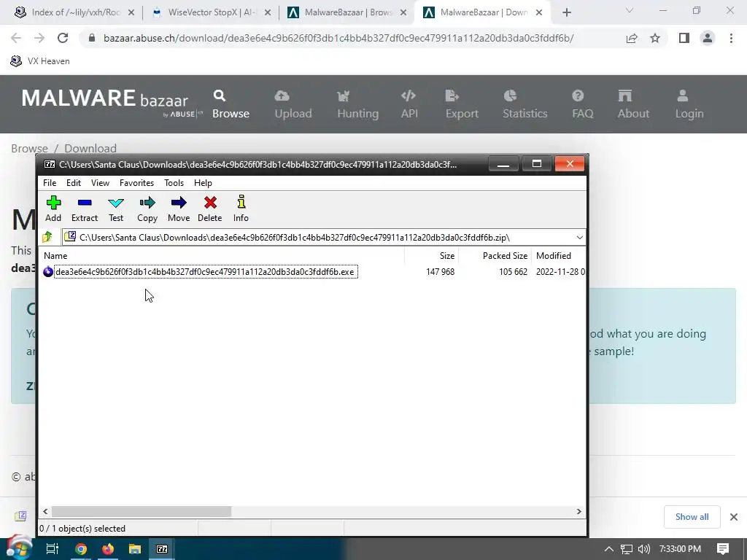This screenshot has height=560, width=747.
Task: Share this page via the share icon
Action: (x=632, y=38)
